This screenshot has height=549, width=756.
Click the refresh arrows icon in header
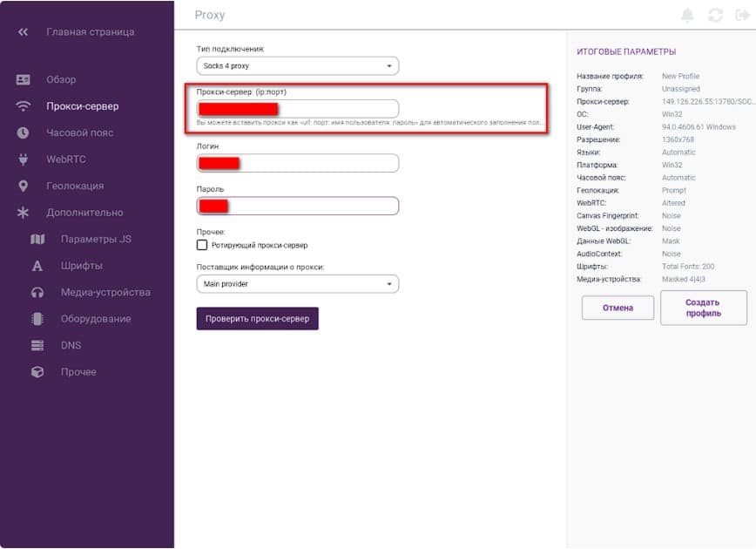coord(716,16)
